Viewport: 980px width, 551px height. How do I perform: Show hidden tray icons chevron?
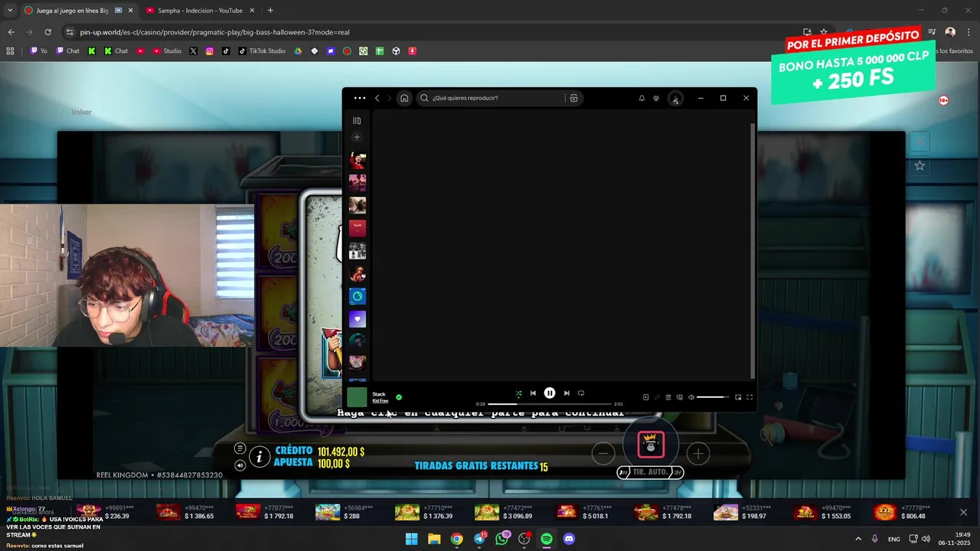coord(857,539)
